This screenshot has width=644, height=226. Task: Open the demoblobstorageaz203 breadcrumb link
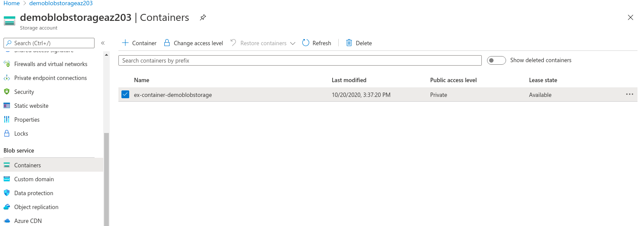[x=61, y=3]
